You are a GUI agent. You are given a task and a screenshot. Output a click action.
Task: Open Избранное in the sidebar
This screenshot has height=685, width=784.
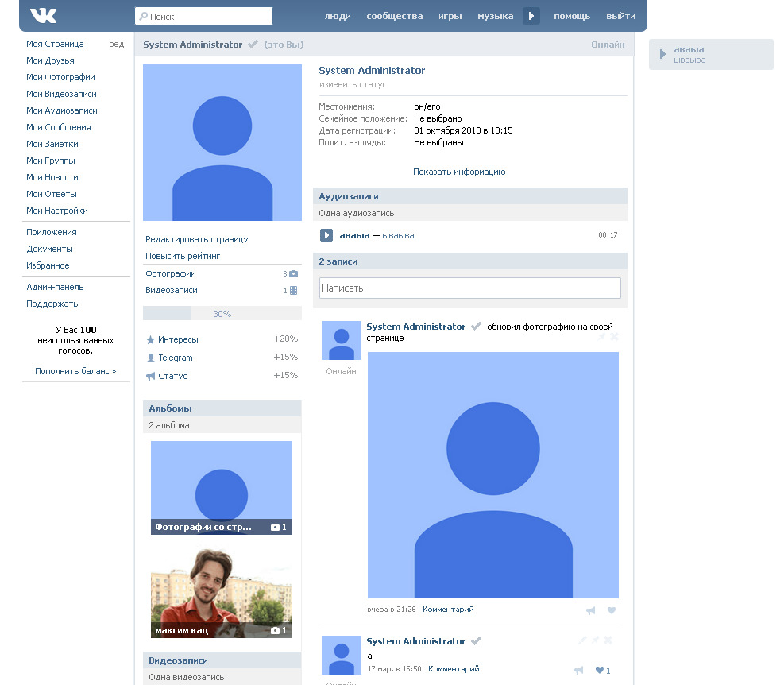click(x=48, y=265)
